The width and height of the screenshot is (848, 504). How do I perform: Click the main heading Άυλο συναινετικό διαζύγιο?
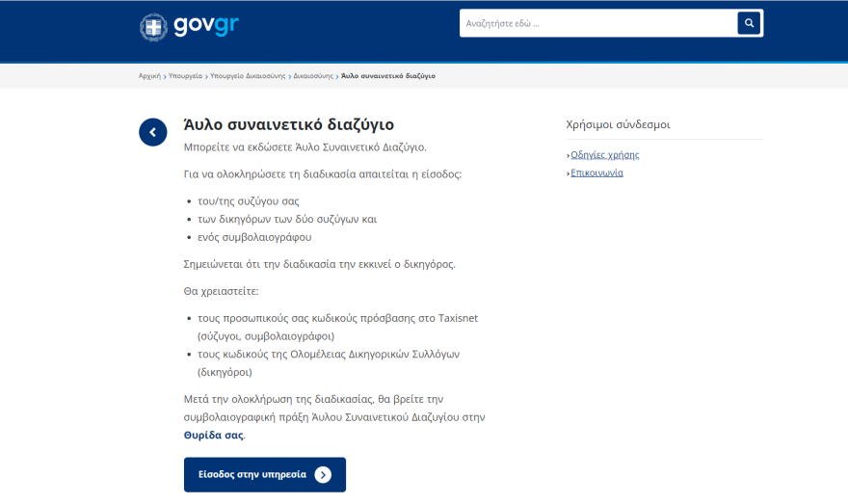(288, 124)
